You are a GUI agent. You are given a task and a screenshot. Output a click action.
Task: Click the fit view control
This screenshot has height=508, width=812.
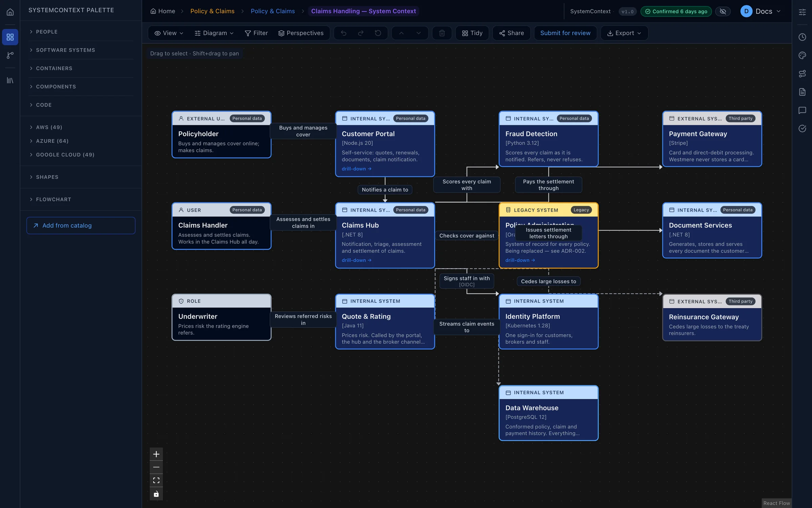156,481
